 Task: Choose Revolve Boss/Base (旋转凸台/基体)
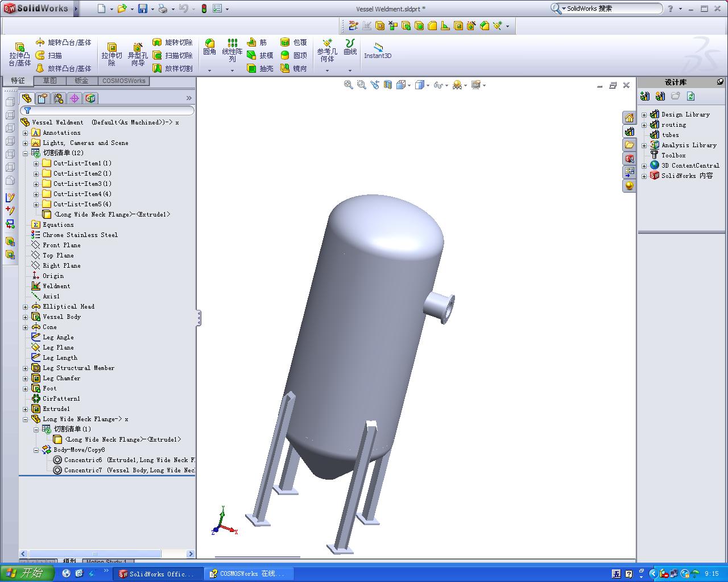pyautogui.click(x=63, y=43)
